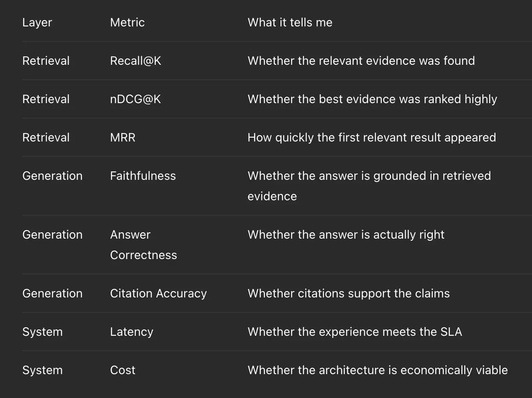Click the Answer Correctness cell
Image resolution: width=532 pixels, height=398 pixels.
click(143, 245)
